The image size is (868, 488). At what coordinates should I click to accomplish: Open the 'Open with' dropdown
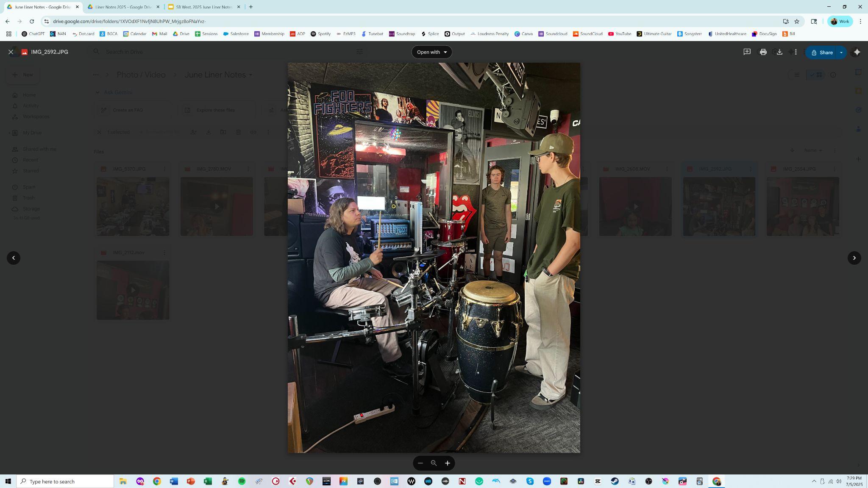click(x=431, y=52)
